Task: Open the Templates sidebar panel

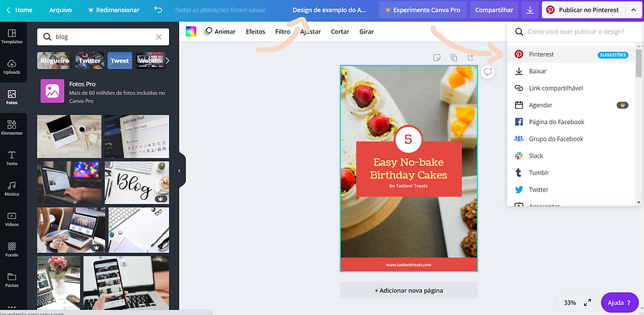Action: pyautogui.click(x=12, y=36)
